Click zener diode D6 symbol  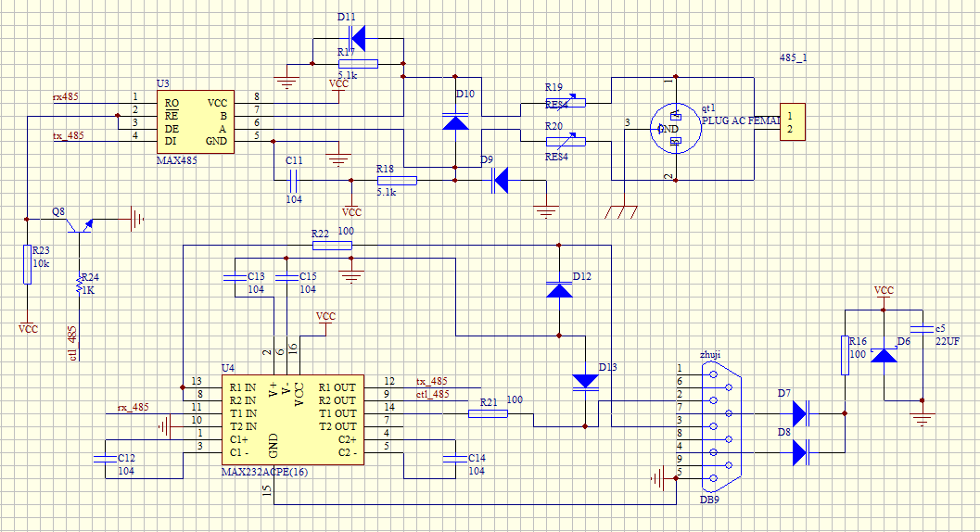[884, 356]
